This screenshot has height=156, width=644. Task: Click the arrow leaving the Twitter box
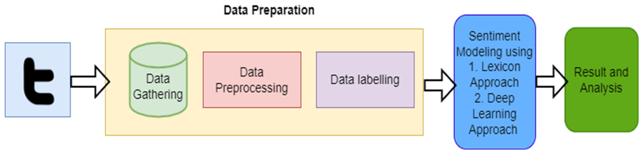pyautogui.click(x=90, y=81)
